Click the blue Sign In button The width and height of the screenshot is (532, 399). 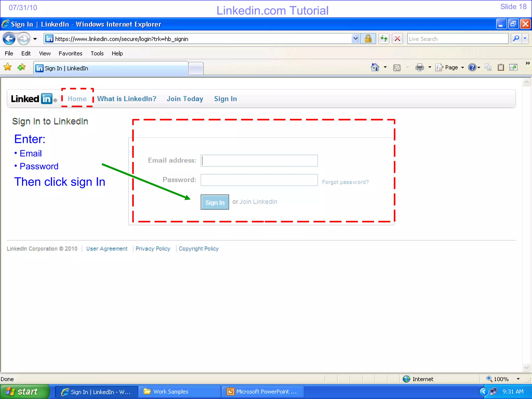[x=215, y=202]
